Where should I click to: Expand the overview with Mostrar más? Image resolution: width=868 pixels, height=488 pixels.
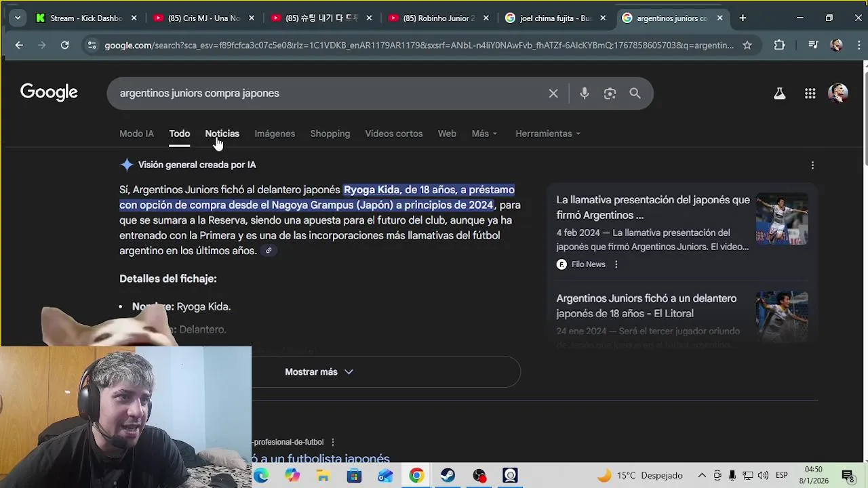point(319,372)
